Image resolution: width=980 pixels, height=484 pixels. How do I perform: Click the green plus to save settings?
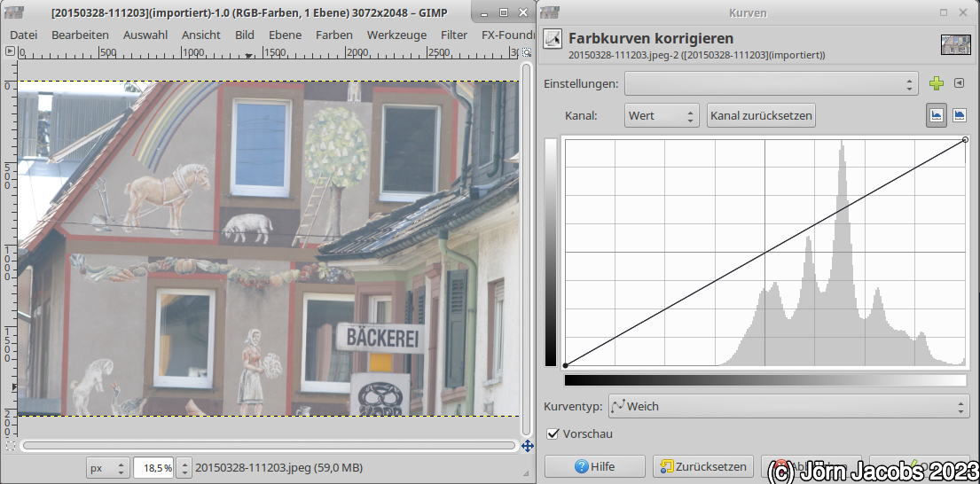937,83
